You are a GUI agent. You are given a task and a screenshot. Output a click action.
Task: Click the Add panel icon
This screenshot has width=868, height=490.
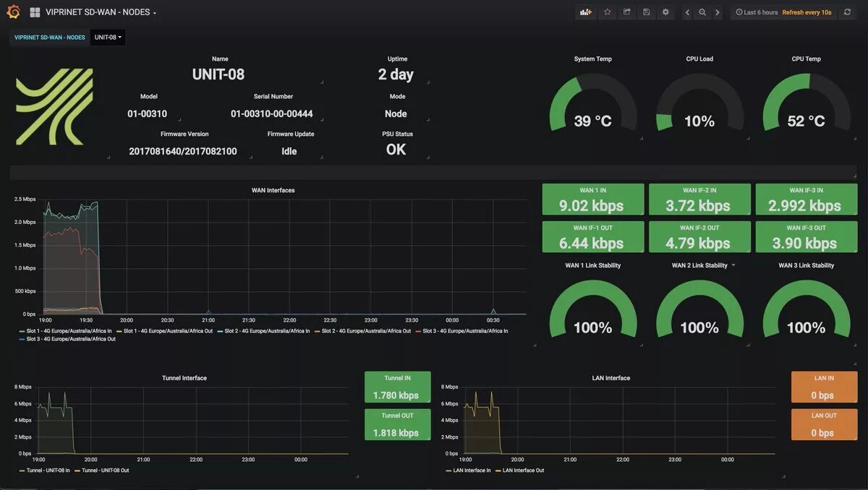(586, 12)
